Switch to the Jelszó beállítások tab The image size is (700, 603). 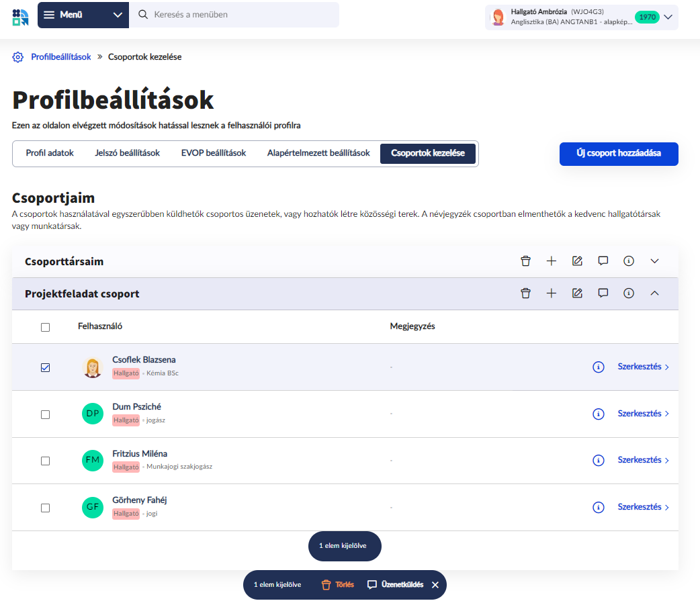[x=127, y=153]
